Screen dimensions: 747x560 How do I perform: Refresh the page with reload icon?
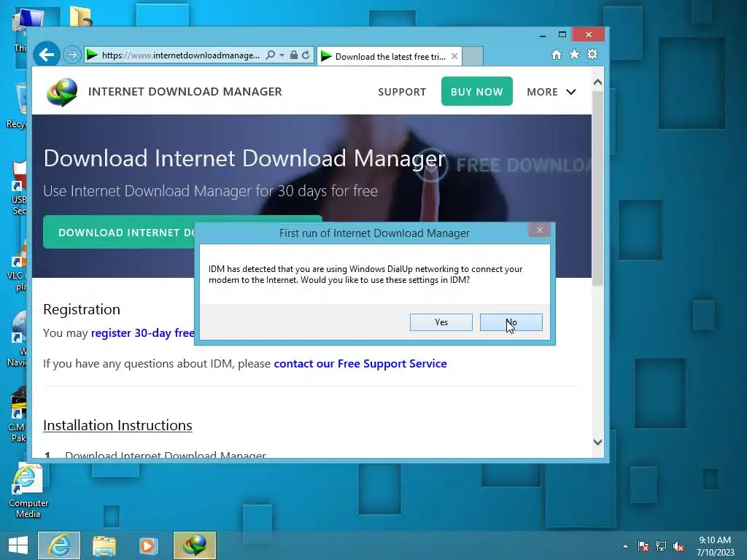tap(306, 55)
